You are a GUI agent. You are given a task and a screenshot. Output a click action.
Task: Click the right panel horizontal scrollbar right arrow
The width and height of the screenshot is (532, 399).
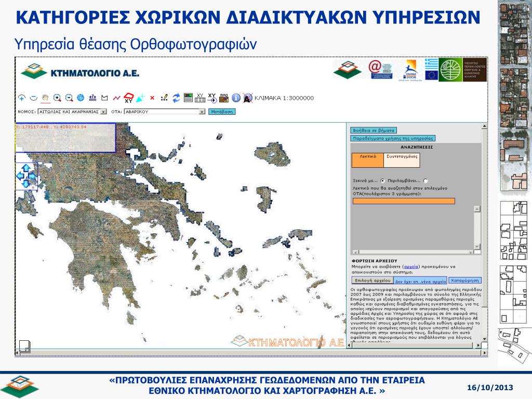(x=478, y=345)
